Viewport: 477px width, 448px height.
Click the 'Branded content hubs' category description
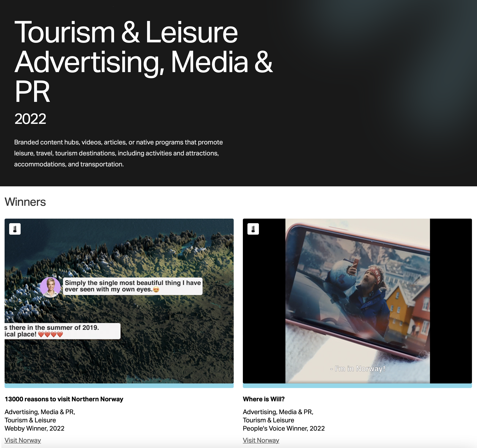coord(118,153)
